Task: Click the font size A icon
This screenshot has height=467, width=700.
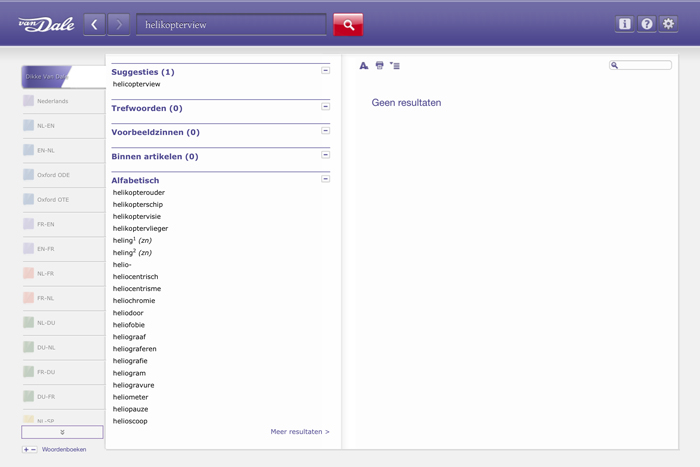Action: [x=364, y=66]
